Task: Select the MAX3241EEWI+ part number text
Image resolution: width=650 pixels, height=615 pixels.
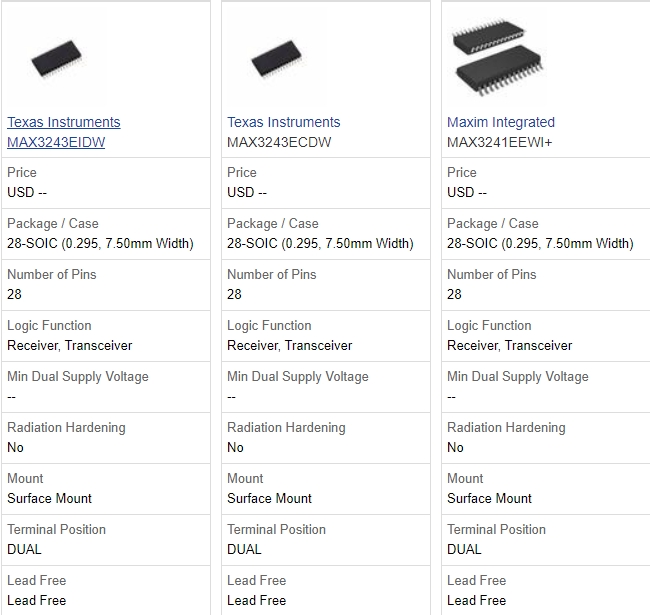Action: tap(499, 142)
